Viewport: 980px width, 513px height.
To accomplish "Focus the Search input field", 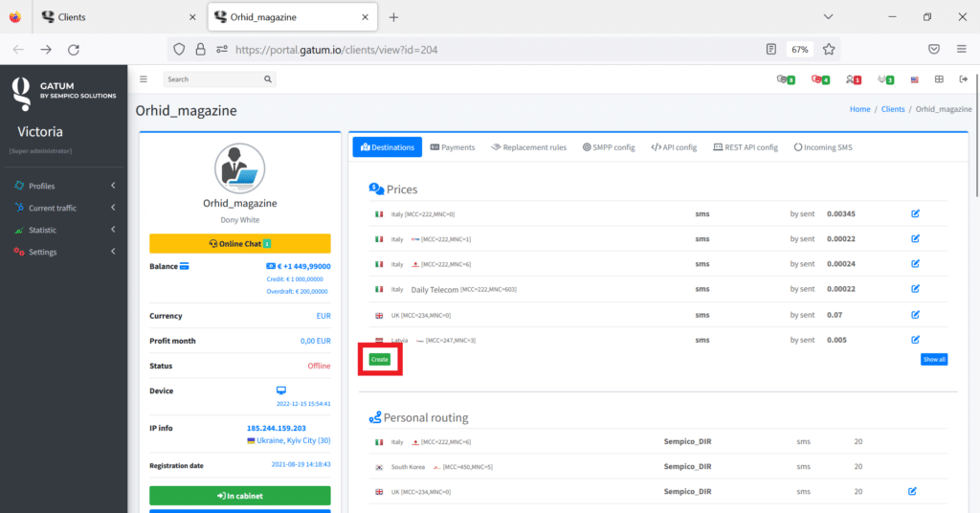I will [x=212, y=79].
